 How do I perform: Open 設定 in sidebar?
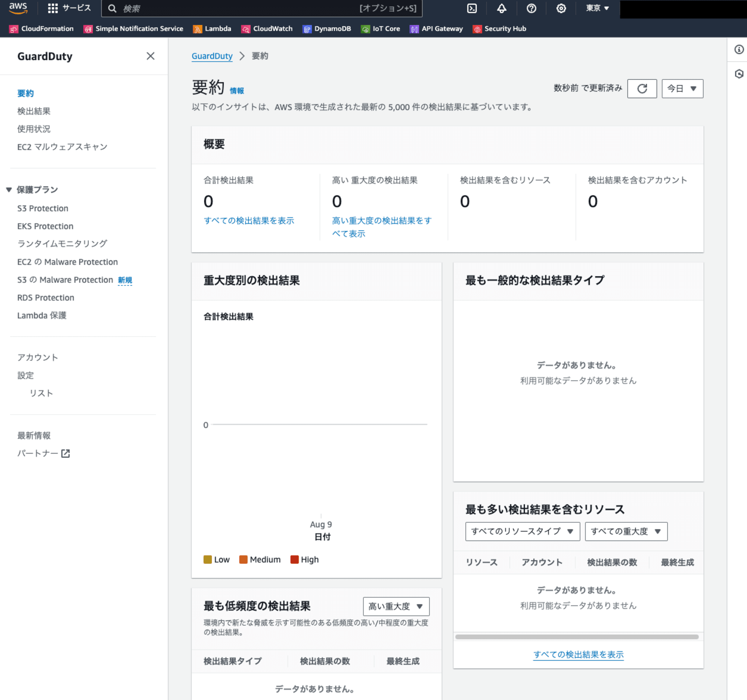click(x=25, y=375)
